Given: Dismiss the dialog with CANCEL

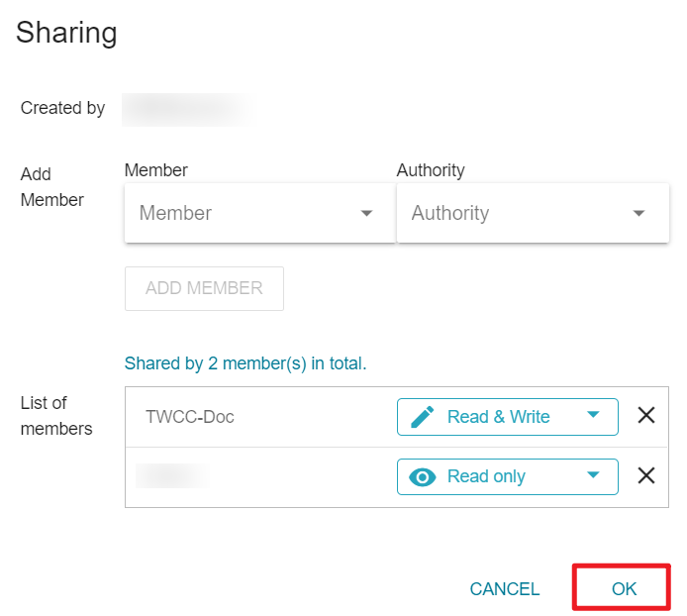Looking at the screenshot, I should coord(505,589).
